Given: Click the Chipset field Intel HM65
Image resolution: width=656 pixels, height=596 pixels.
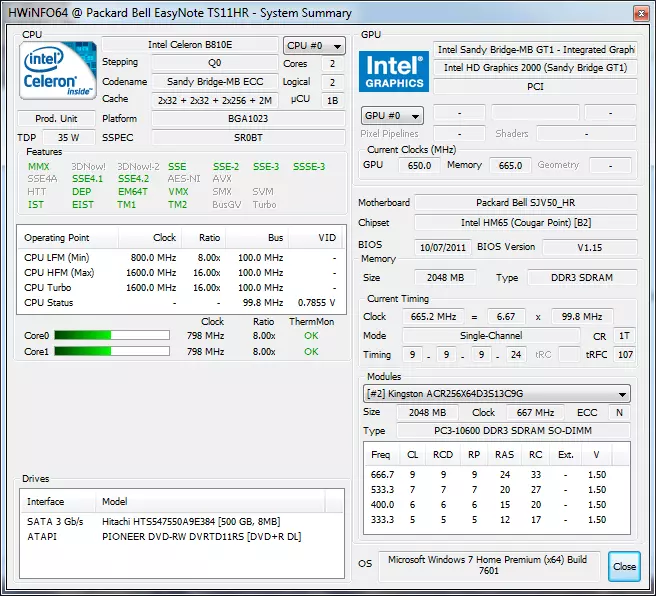Looking at the screenshot, I should [x=526, y=223].
